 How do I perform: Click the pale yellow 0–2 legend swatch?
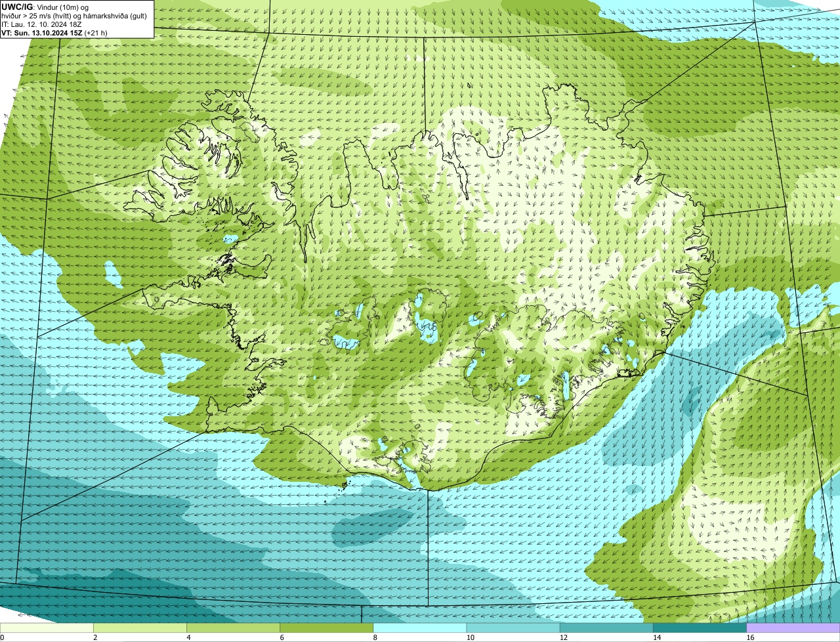47,628
